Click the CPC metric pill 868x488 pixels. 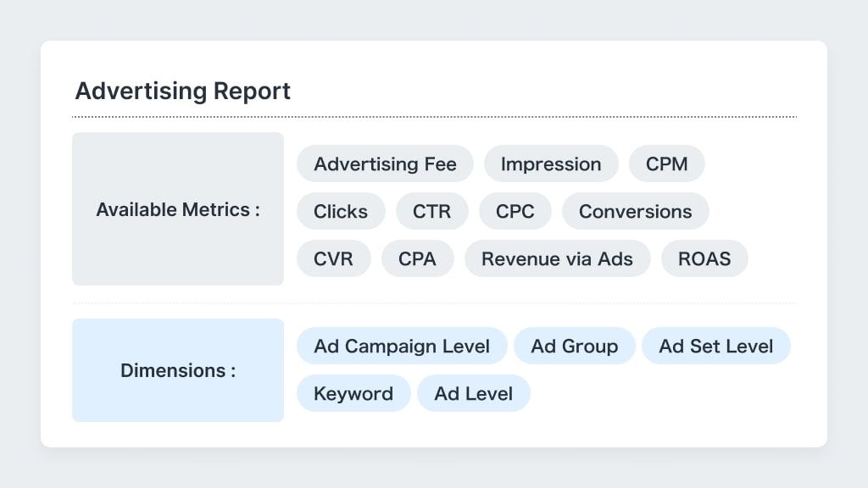point(515,211)
